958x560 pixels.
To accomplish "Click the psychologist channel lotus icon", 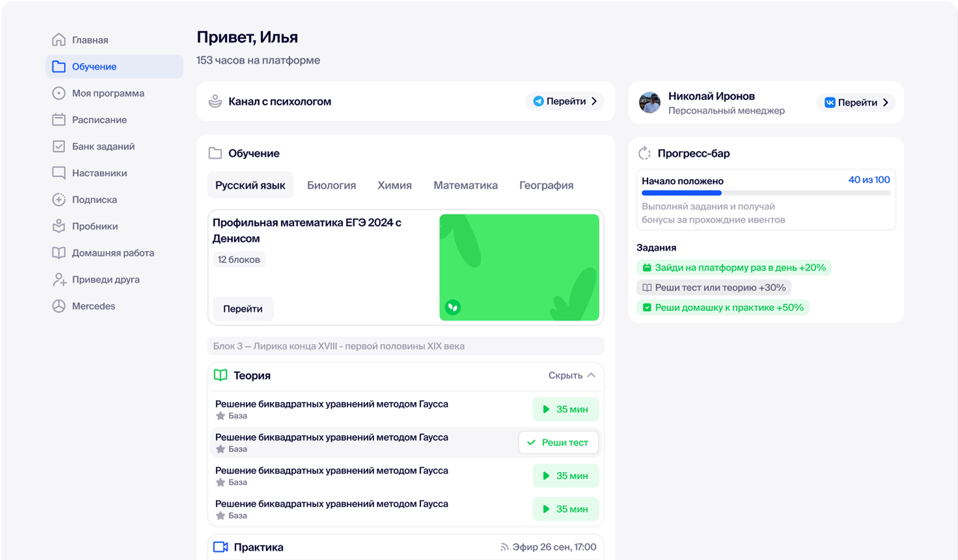I will click(x=215, y=101).
